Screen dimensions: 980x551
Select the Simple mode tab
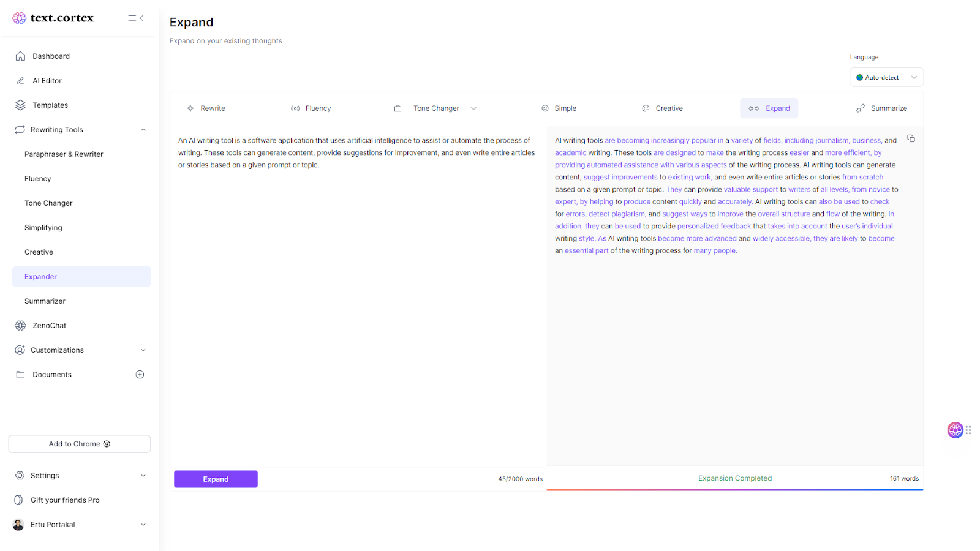tap(559, 108)
